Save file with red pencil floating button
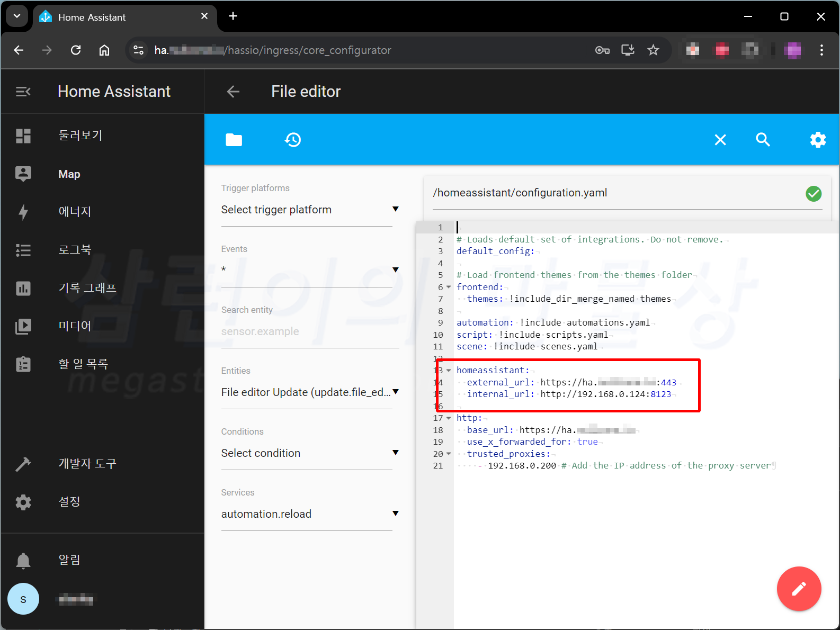 point(799,589)
